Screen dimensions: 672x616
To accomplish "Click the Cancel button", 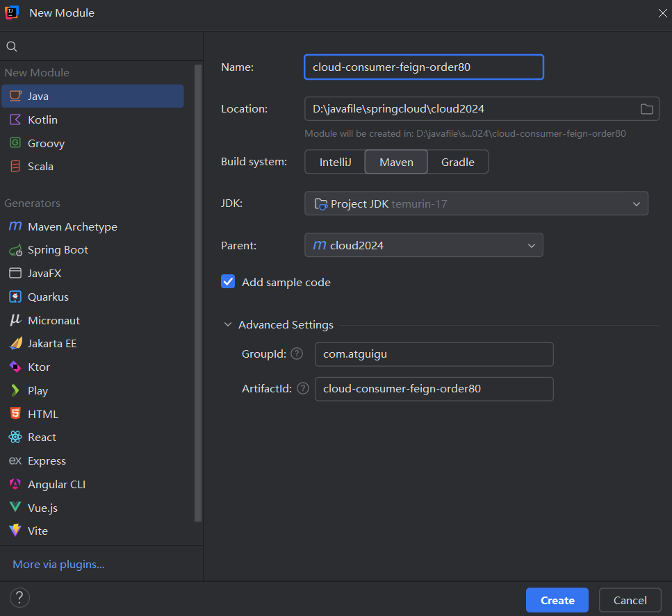I will [x=630, y=600].
